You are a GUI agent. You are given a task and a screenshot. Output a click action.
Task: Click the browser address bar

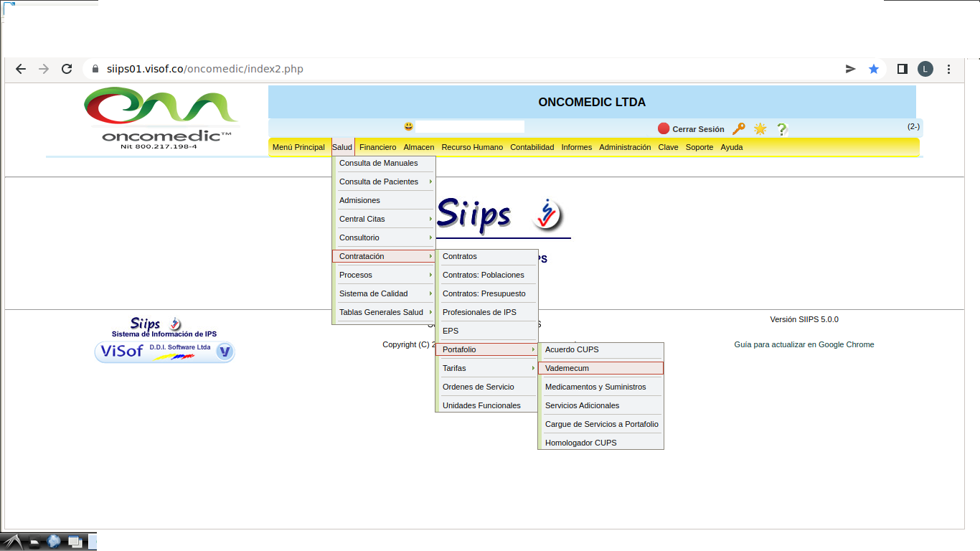pos(459,69)
